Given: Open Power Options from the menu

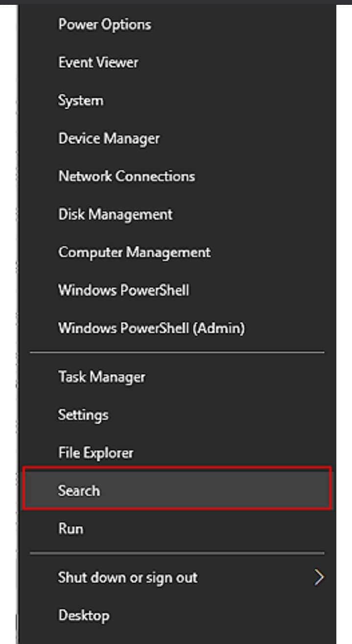Looking at the screenshot, I should click(x=105, y=24).
